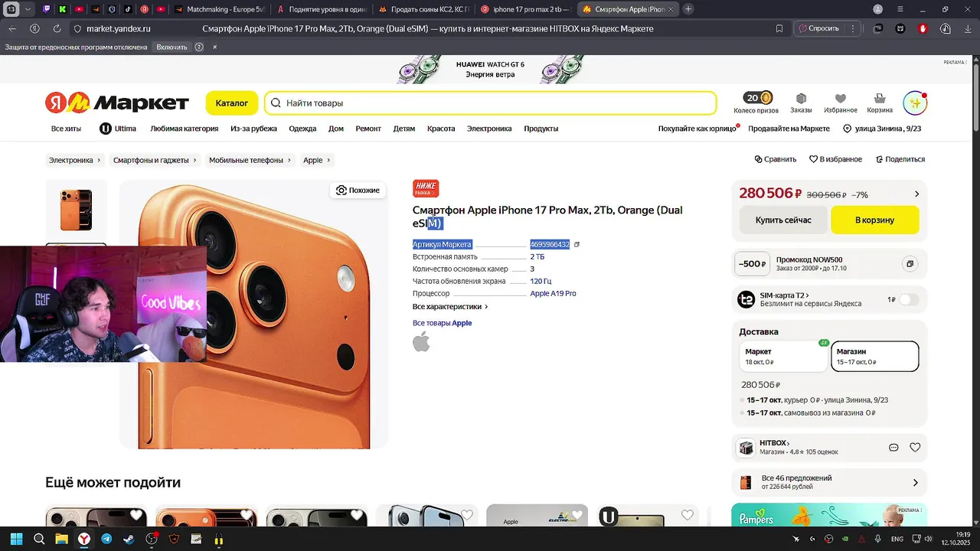
Task: Open Заказы orders icon
Action: (801, 103)
